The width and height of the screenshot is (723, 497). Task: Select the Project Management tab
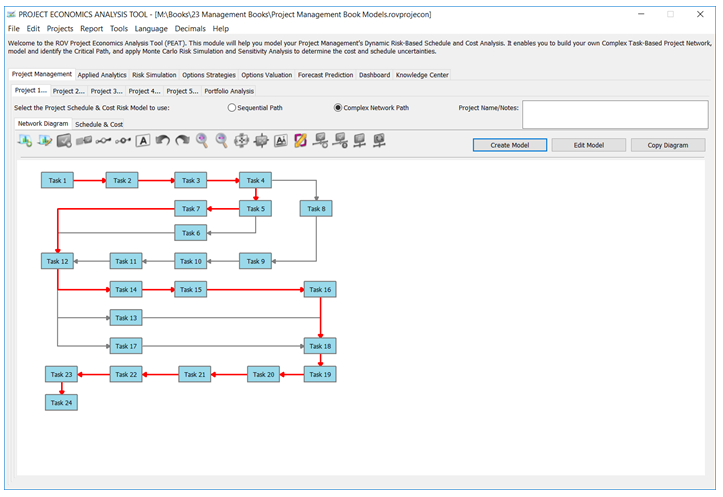(42, 74)
